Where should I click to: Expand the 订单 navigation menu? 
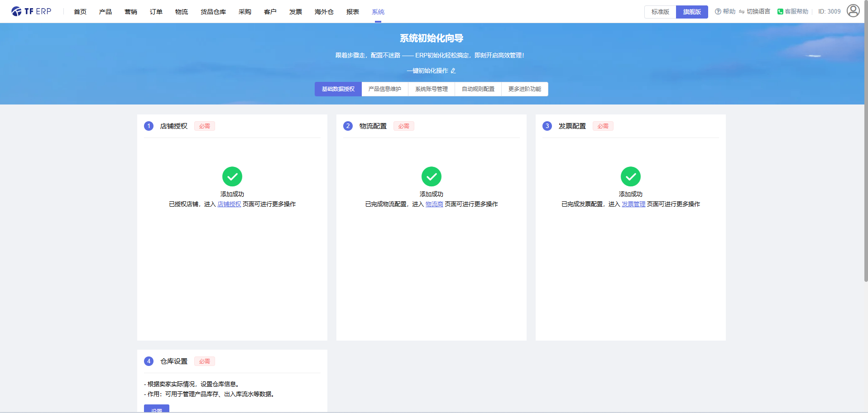tap(156, 12)
